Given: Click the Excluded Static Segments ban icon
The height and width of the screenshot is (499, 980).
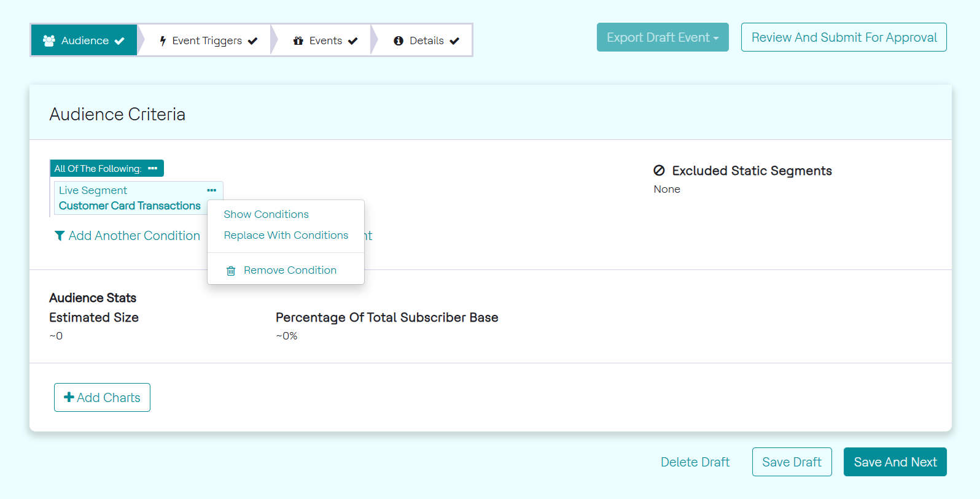Looking at the screenshot, I should coord(659,171).
